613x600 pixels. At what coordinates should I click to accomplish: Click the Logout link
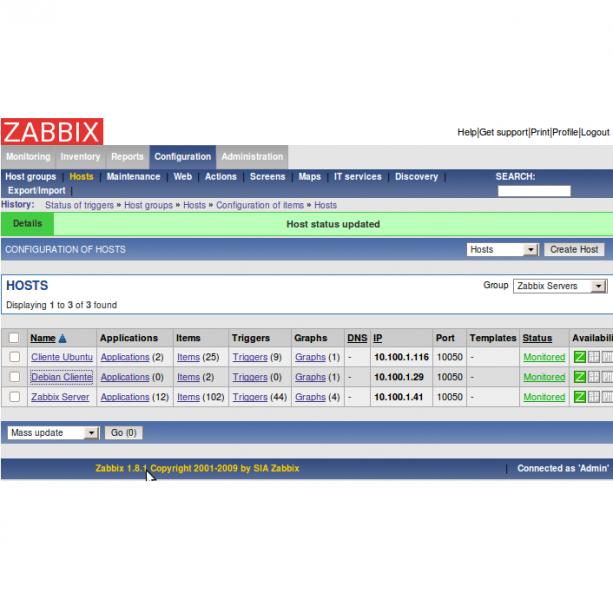[x=595, y=133]
